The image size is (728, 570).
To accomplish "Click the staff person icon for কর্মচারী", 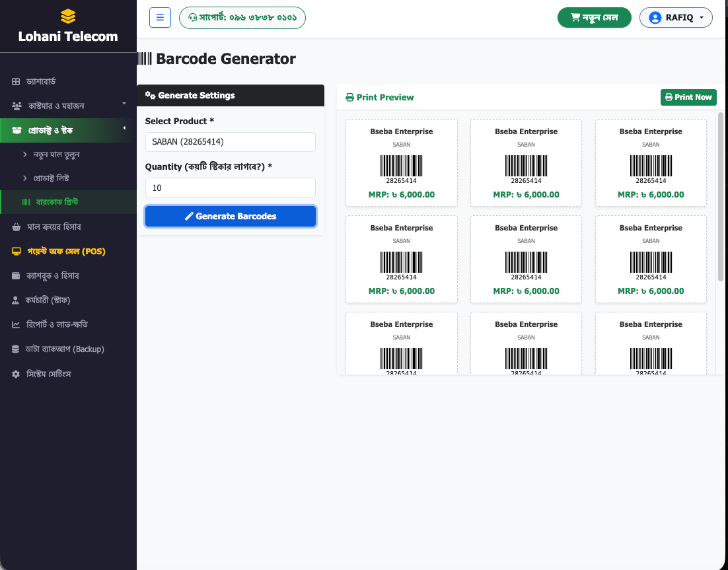I will (15, 301).
